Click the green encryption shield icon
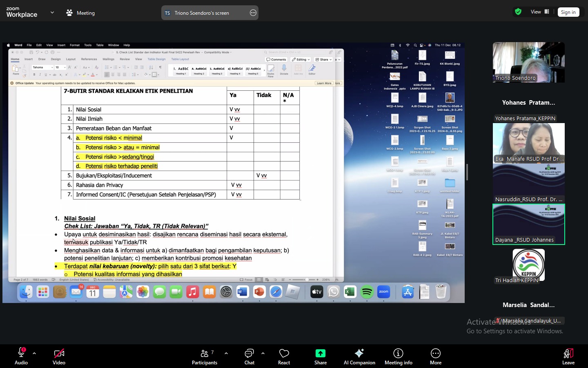This screenshot has height=368, width=588. click(x=518, y=12)
